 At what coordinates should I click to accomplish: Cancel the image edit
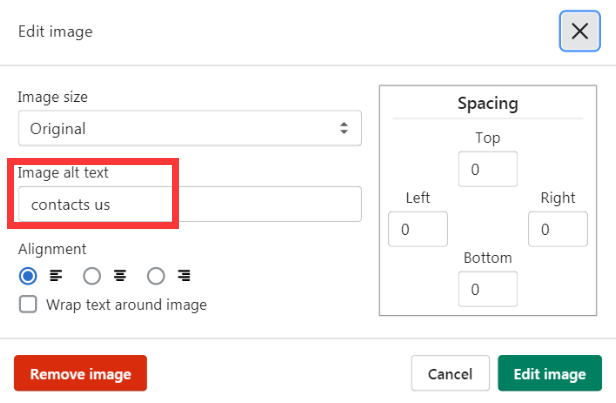[x=450, y=374]
